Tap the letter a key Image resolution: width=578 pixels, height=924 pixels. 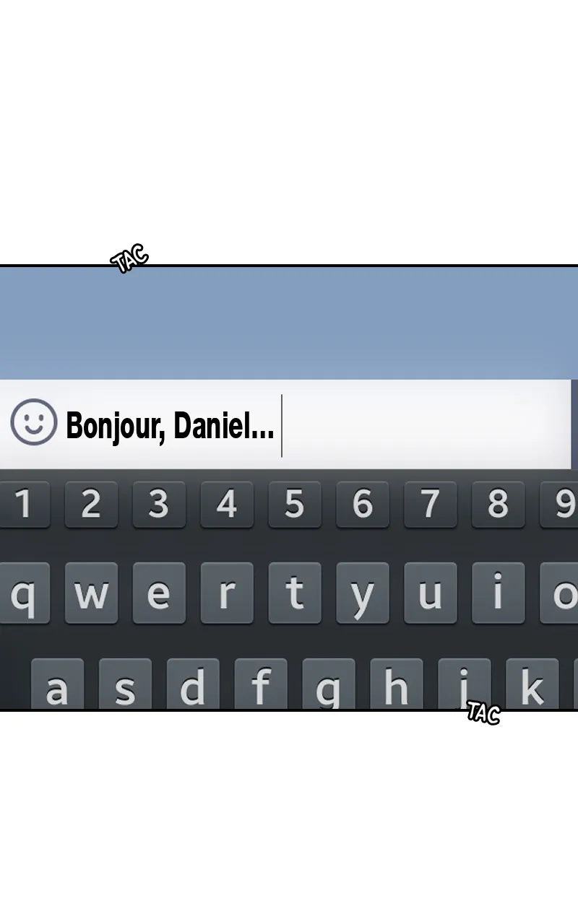57,684
